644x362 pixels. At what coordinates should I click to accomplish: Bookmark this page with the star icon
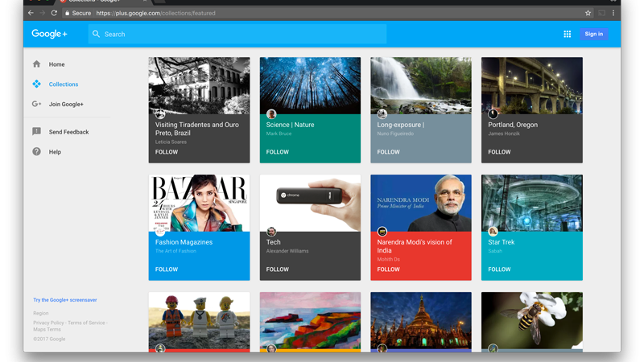click(x=588, y=13)
